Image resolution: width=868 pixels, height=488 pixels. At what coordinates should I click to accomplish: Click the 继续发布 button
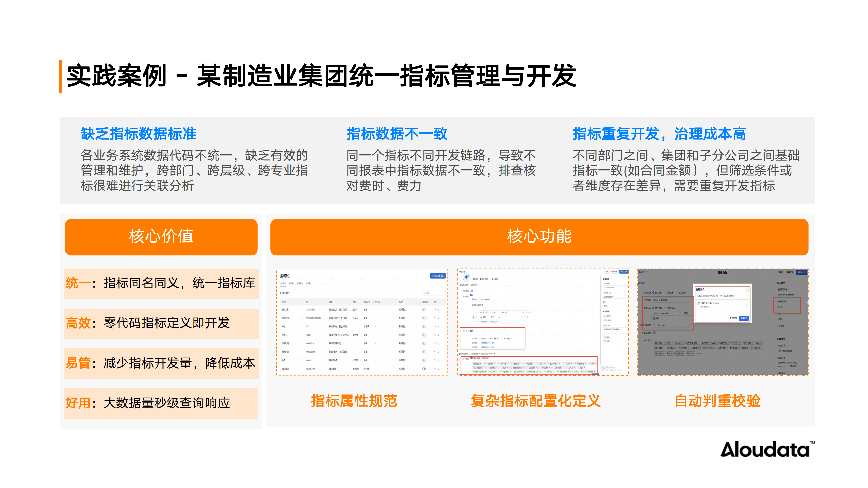point(744,318)
